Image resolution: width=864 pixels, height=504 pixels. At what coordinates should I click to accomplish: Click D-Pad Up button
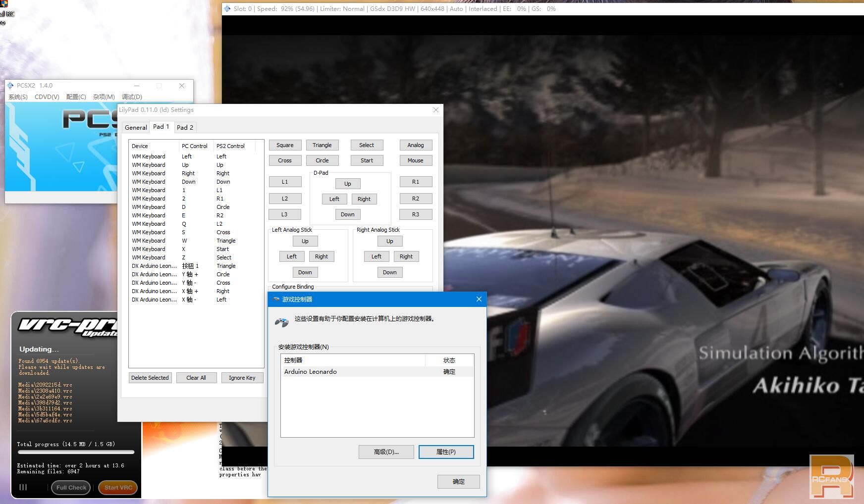[348, 184]
